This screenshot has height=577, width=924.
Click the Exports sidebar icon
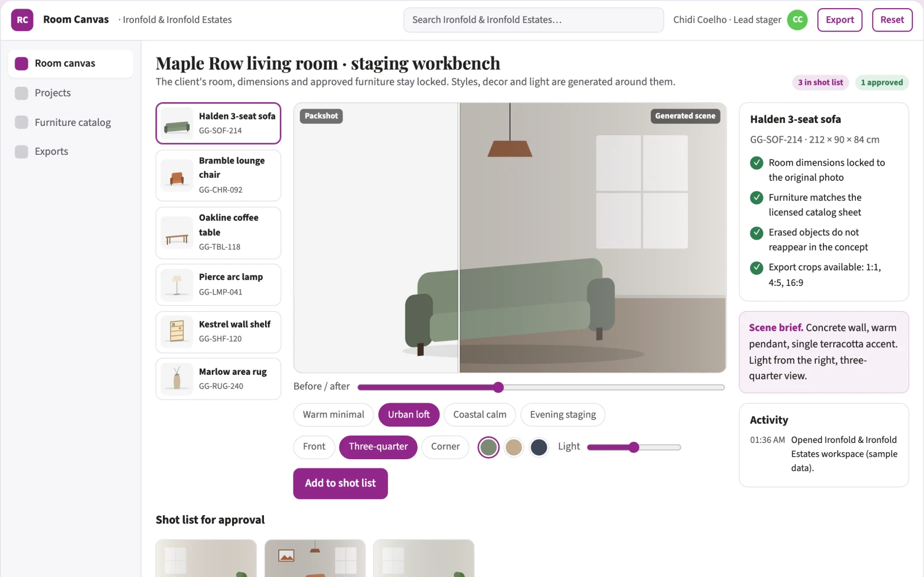coord(21,151)
